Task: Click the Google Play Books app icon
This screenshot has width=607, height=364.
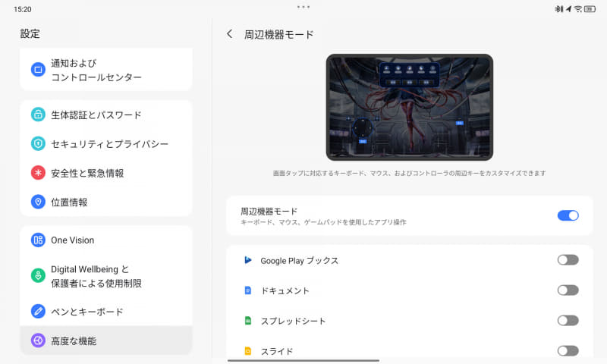Action: click(248, 260)
